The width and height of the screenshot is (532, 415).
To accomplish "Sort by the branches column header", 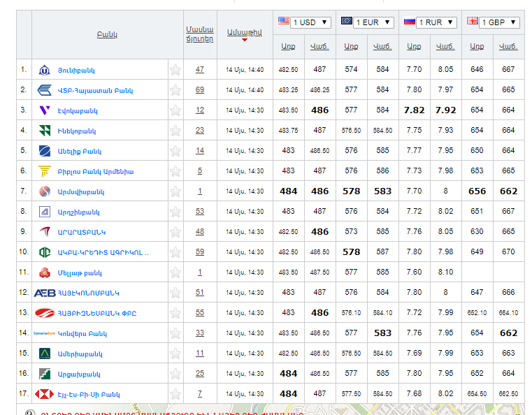I will [200, 34].
